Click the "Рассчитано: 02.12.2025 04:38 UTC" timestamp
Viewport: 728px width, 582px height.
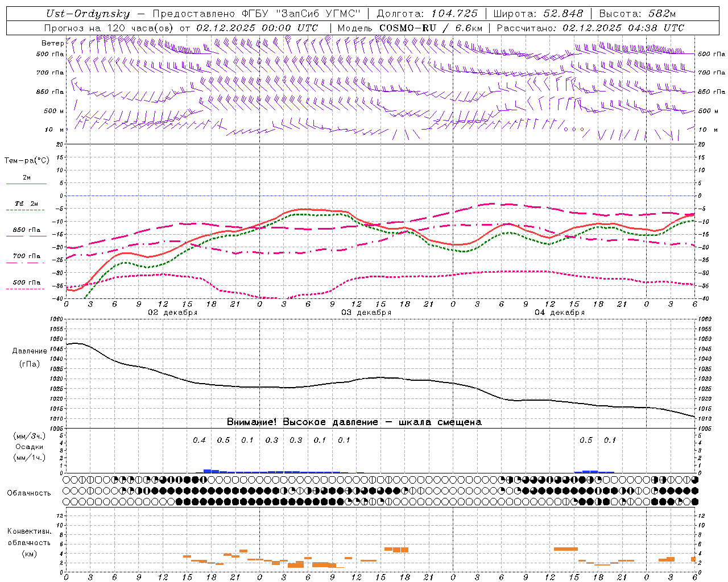pos(590,28)
